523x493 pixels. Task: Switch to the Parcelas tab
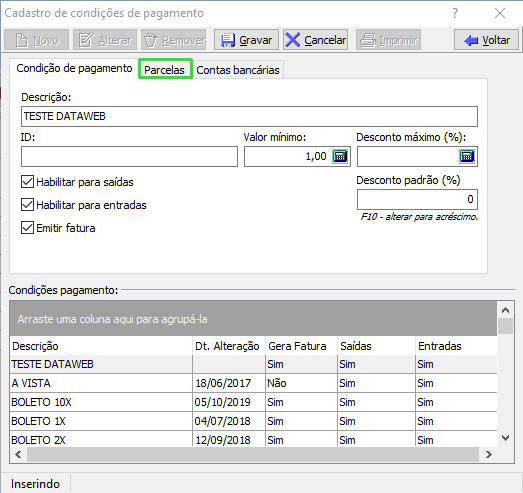[x=164, y=70]
